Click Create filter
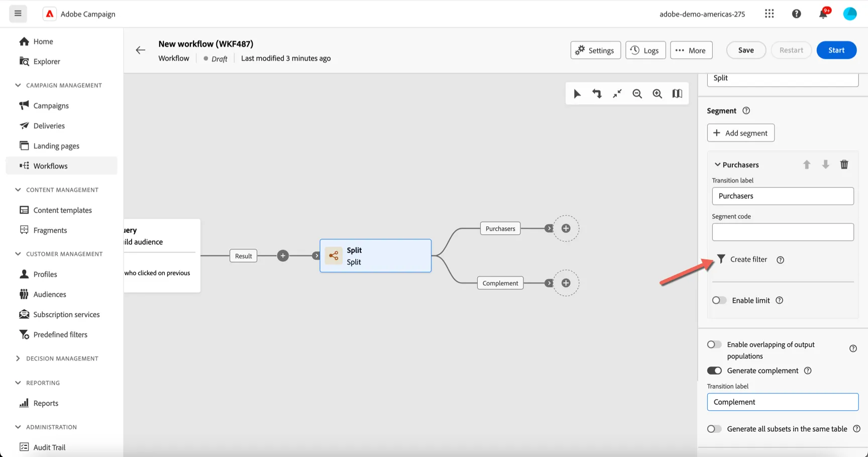 point(742,259)
